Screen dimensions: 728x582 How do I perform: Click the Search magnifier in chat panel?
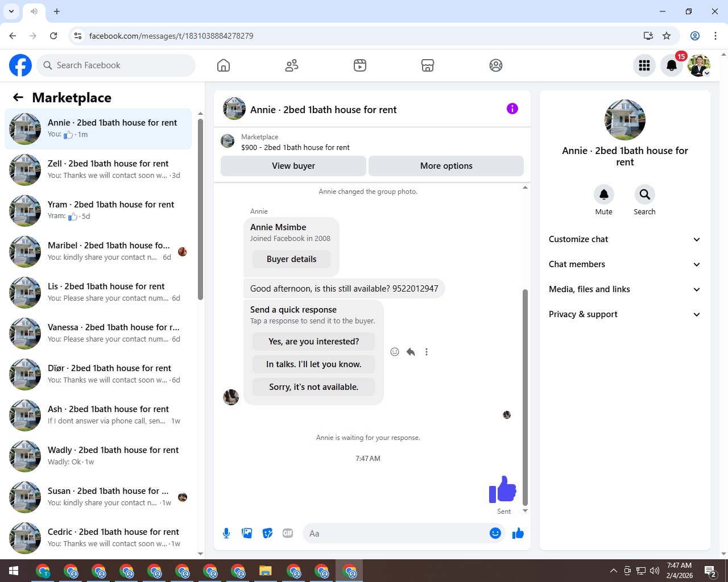point(644,194)
